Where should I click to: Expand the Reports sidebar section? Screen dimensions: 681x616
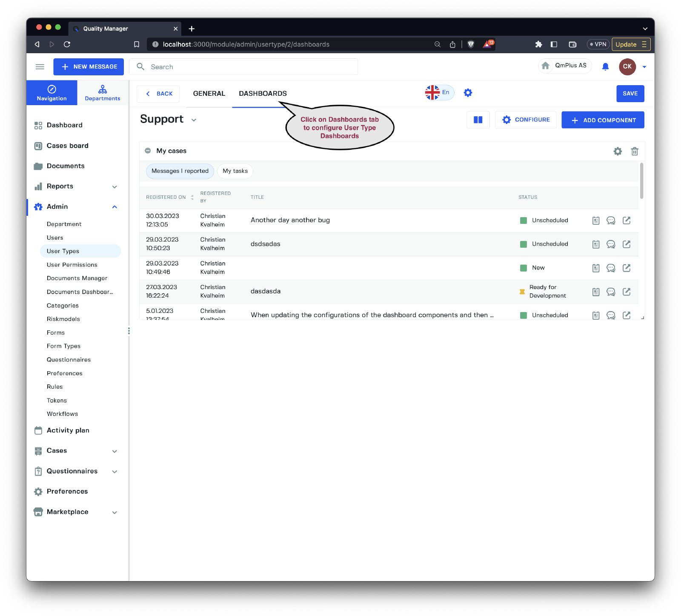pos(114,186)
